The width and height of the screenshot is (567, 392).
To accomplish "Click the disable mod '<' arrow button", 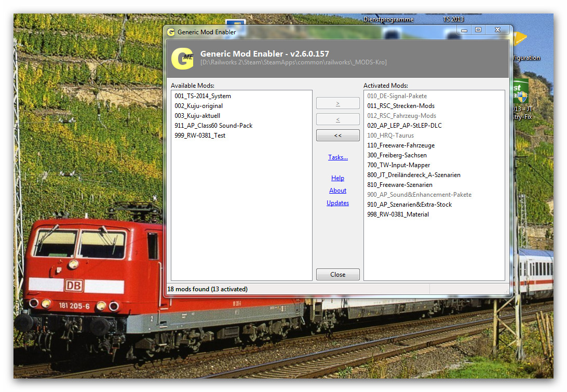I will pos(337,119).
